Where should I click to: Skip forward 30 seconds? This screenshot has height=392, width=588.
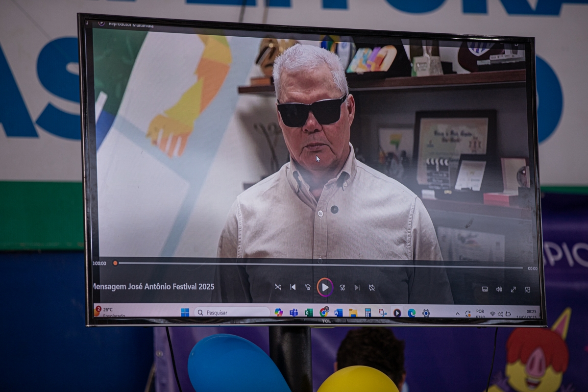tap(342, 288)
